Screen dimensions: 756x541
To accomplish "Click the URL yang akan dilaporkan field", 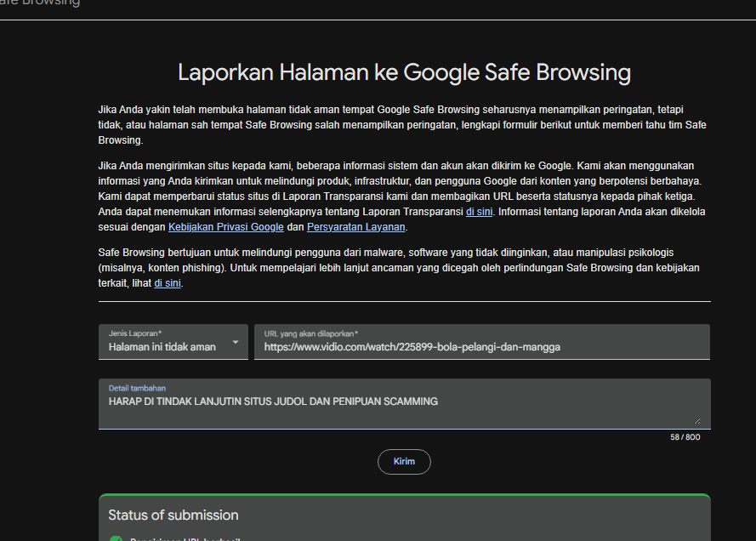I will click(482, 342).
